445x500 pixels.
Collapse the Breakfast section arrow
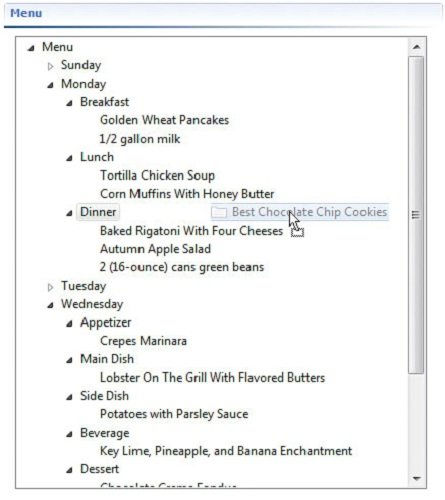tap(69, 103)
